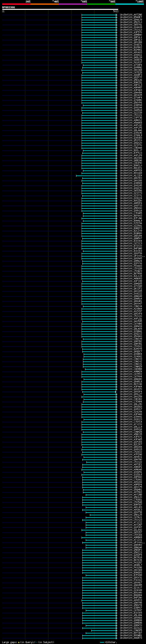This screenshot has width=146, height=644.
Task: Select the UniRef100_A9PIL3 label
Action: (x=131, y=85)
